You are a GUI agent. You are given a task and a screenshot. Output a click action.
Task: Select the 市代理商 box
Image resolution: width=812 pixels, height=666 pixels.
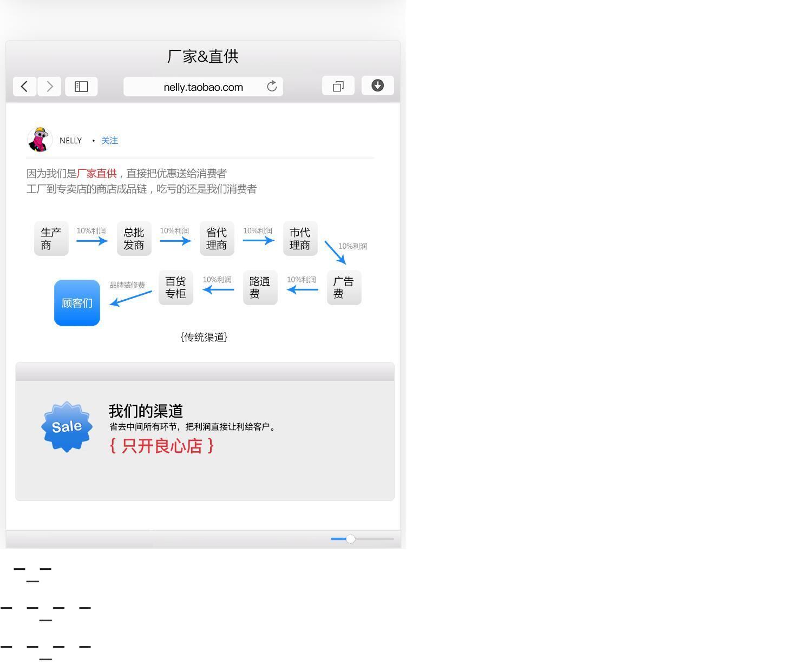click(300, 239)
